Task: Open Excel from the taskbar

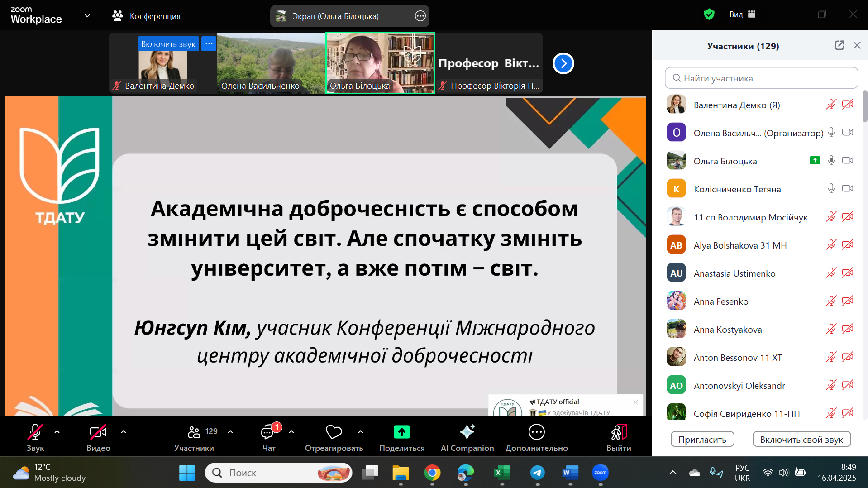Action: pos(502,473)
